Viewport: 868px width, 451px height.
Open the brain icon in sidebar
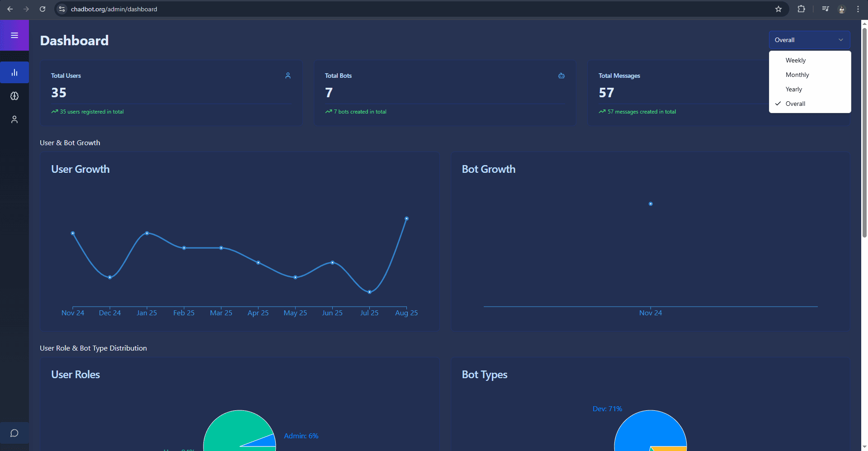pos(14,96)
